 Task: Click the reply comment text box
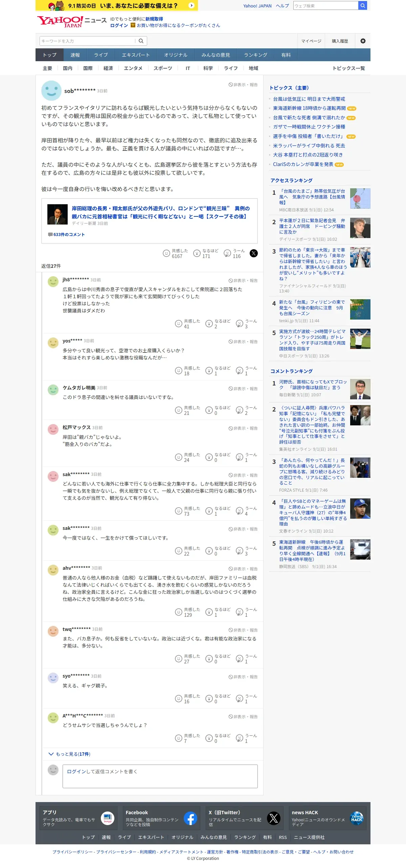pyautogui.click(x=160, y=776)
